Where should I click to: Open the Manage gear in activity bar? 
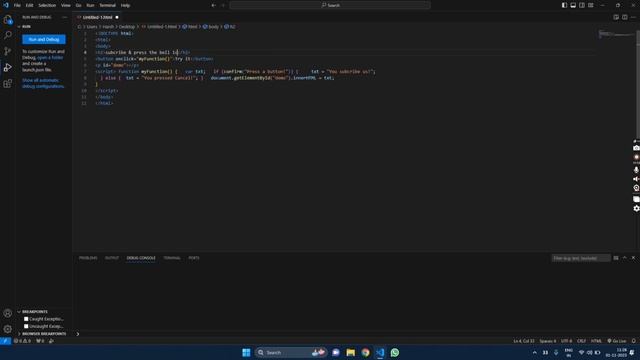(7, 329)
